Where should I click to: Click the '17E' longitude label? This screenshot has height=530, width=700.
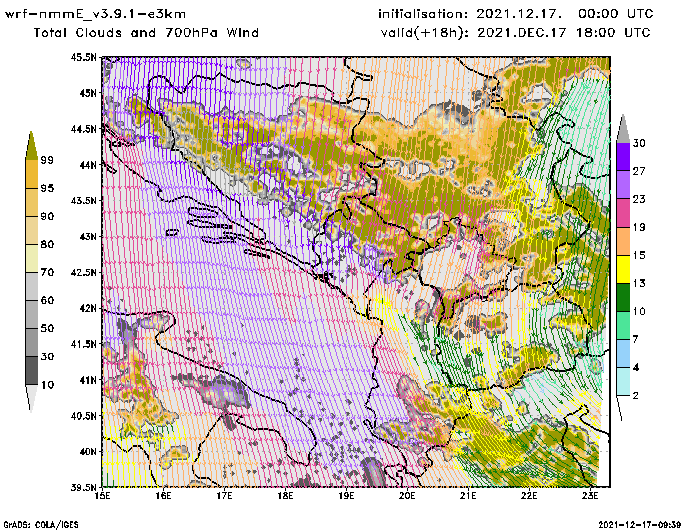click(x=225, y=496)
